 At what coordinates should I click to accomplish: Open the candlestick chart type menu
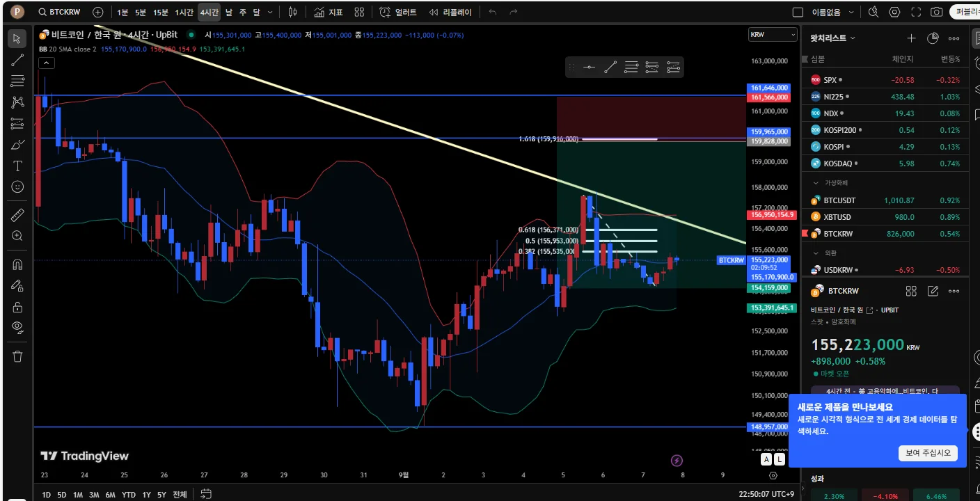(293, 12)
